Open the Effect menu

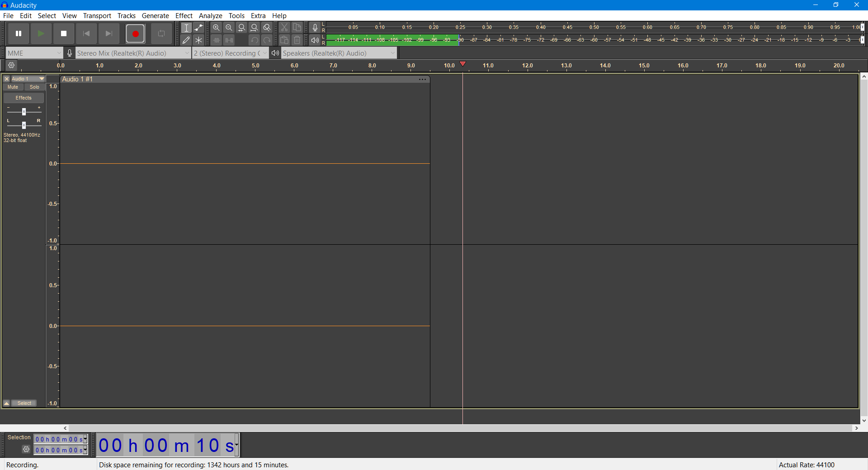184,15
